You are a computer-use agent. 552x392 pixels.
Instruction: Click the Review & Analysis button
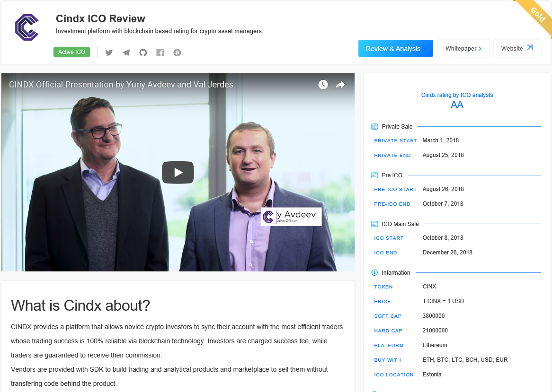[396, 48]
